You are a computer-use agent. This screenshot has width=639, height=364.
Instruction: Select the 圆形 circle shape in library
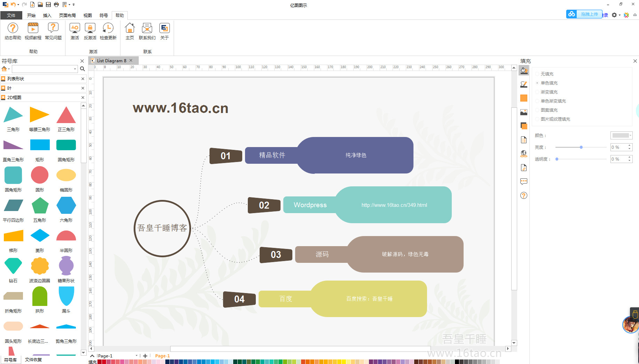point(40,175)
